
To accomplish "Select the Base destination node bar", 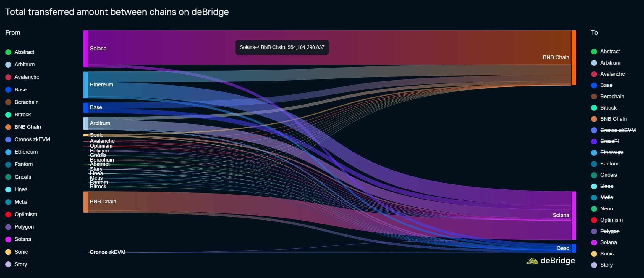I will coord(574,248).
